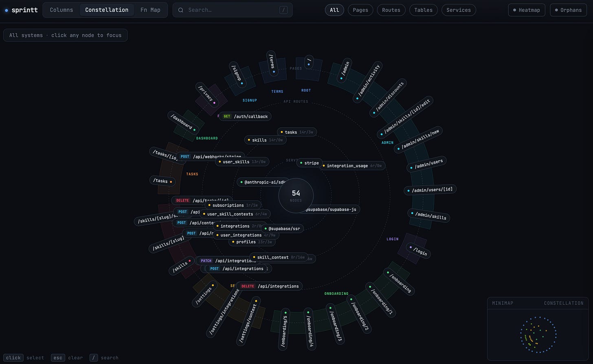Screen dimensions: 593x364
Task: Click the profiles table node
Action: 252,242
